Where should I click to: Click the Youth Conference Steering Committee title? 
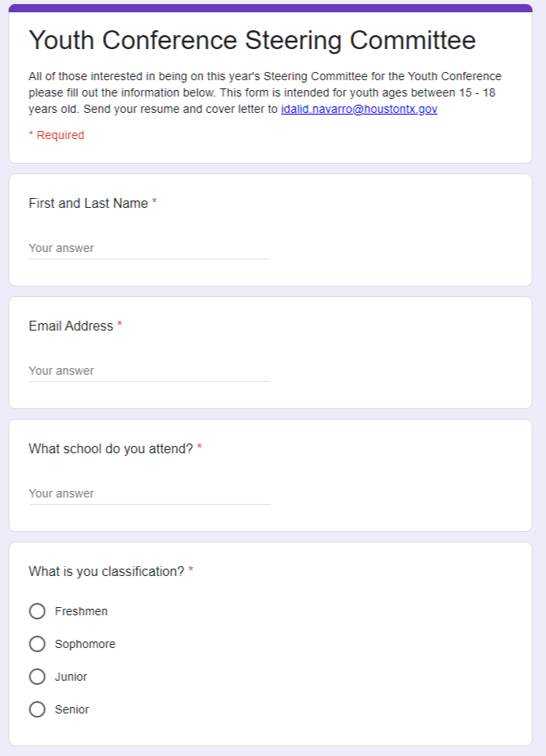pos(252,40)
